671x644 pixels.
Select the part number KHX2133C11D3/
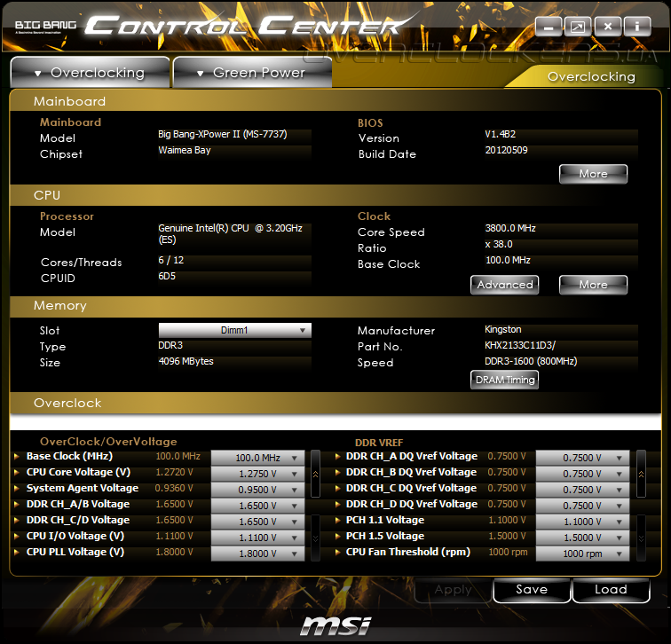(x=520, y=345)
